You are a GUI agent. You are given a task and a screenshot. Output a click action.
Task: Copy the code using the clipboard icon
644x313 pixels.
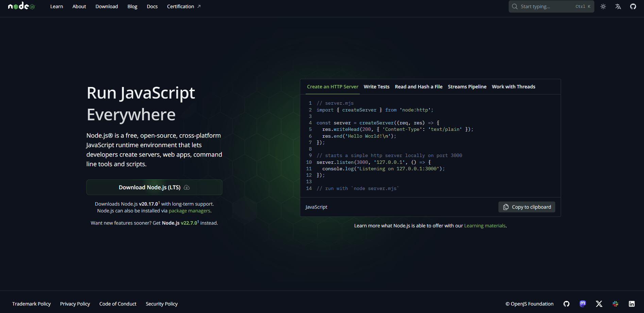click(x=506, y=207)
